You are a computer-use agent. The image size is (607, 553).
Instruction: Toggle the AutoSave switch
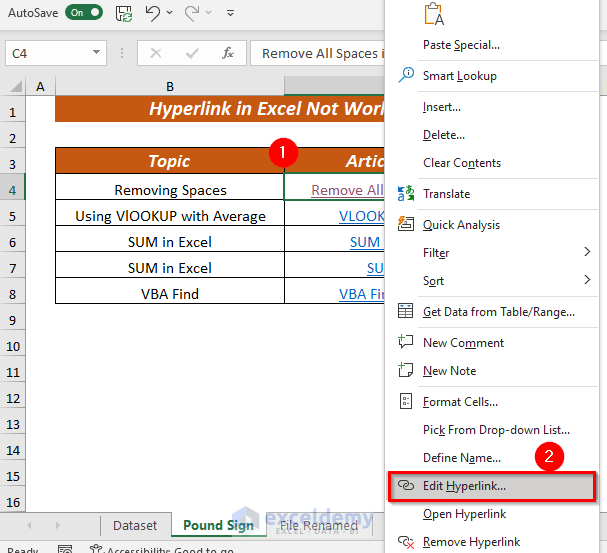(x=84, y=13)
